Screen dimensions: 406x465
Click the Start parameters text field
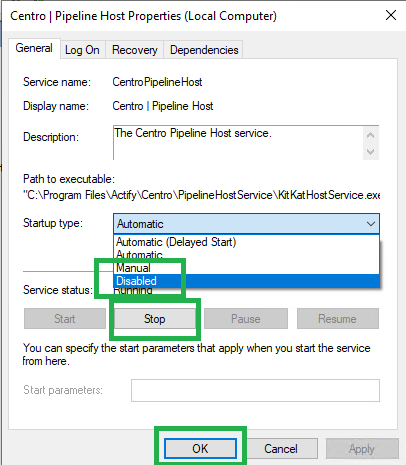(255, 390)
